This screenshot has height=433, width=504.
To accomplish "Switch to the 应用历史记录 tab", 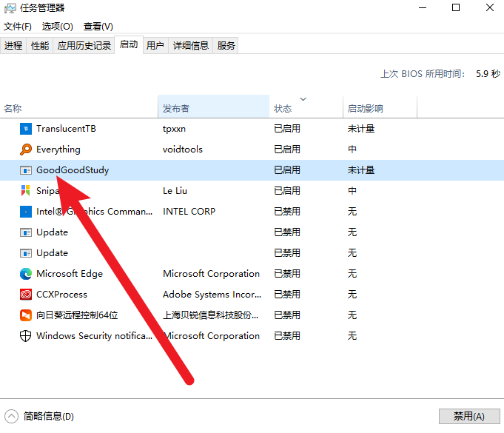I will pyautogui.click(x=84, y=46).
